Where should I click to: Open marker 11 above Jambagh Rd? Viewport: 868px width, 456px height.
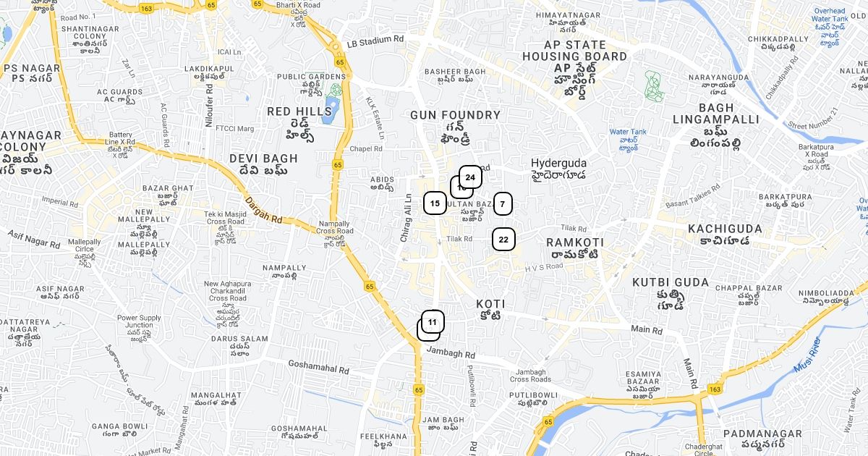[x=433, y=322]
